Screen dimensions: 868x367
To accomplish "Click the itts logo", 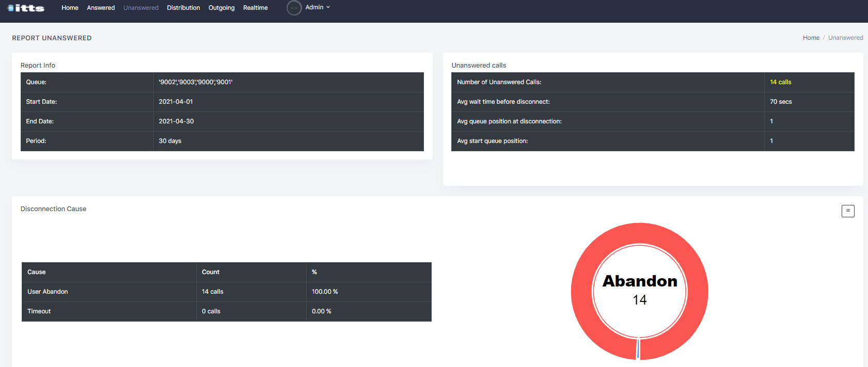I will [x=26, y=8].
